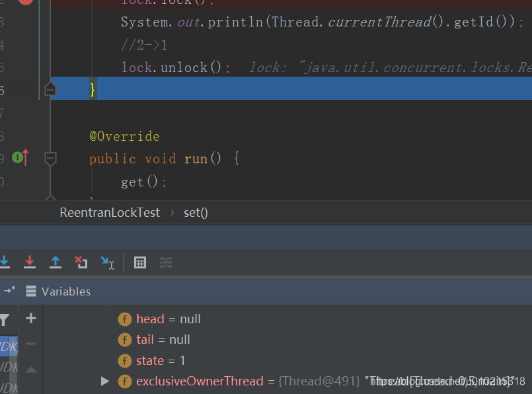
Task: Click the System.out.println statement
Action: coord(322,22)
